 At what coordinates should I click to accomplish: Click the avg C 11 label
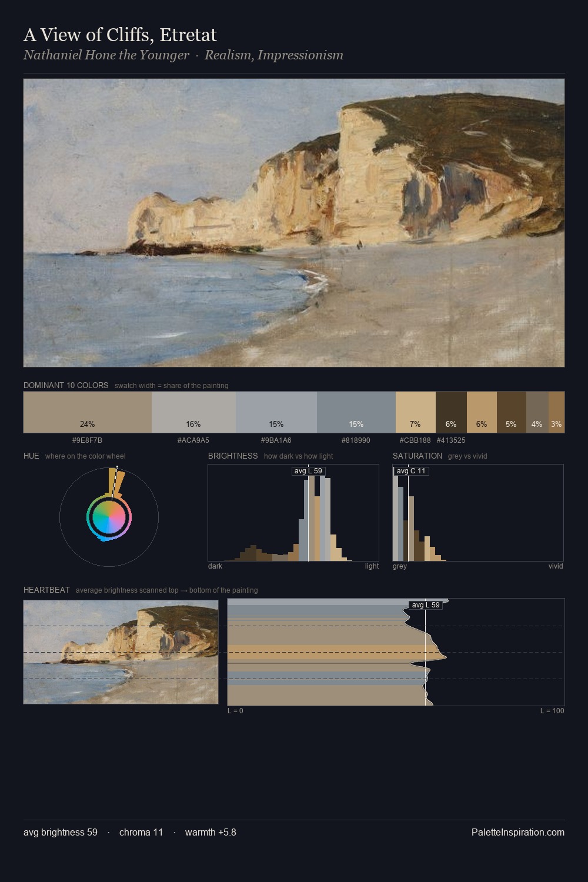point(411,471)
